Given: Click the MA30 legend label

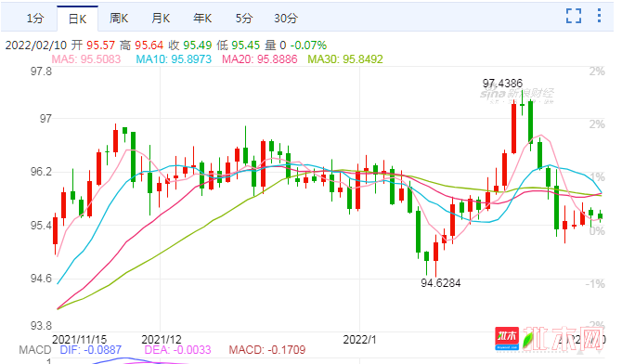Looking at the screenshot, I should point(345,59).
